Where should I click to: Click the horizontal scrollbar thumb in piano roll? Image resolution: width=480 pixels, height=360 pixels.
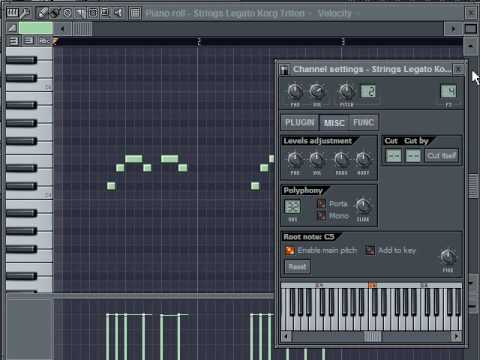[x=82, y=28]
